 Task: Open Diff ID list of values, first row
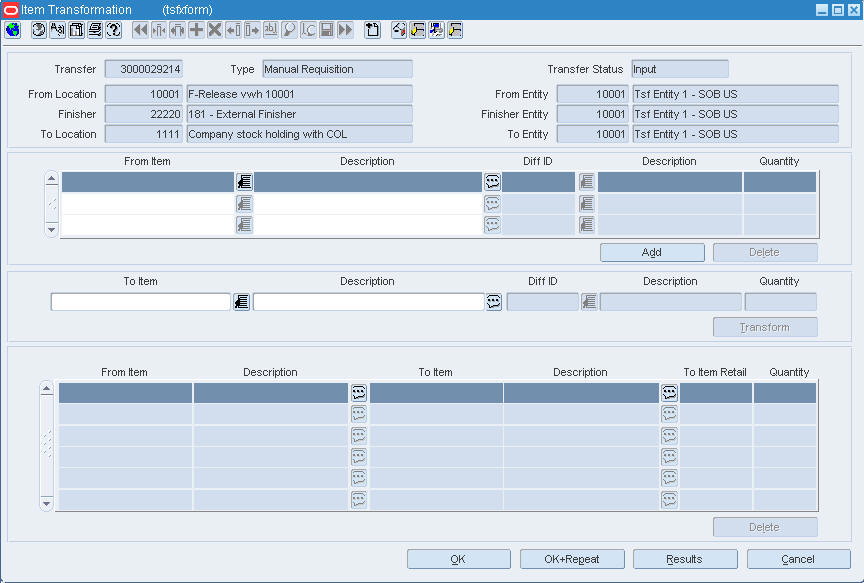point(587,182)
